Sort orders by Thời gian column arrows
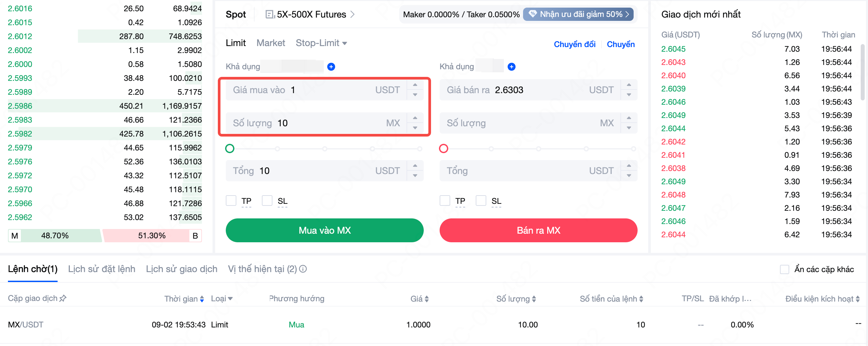The image size is (868, 346). 202,299
